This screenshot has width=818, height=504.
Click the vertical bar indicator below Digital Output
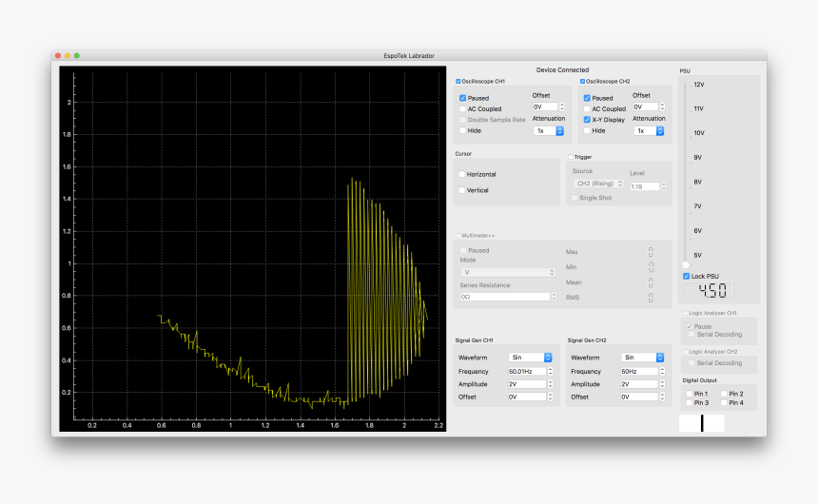coord(702,423)
